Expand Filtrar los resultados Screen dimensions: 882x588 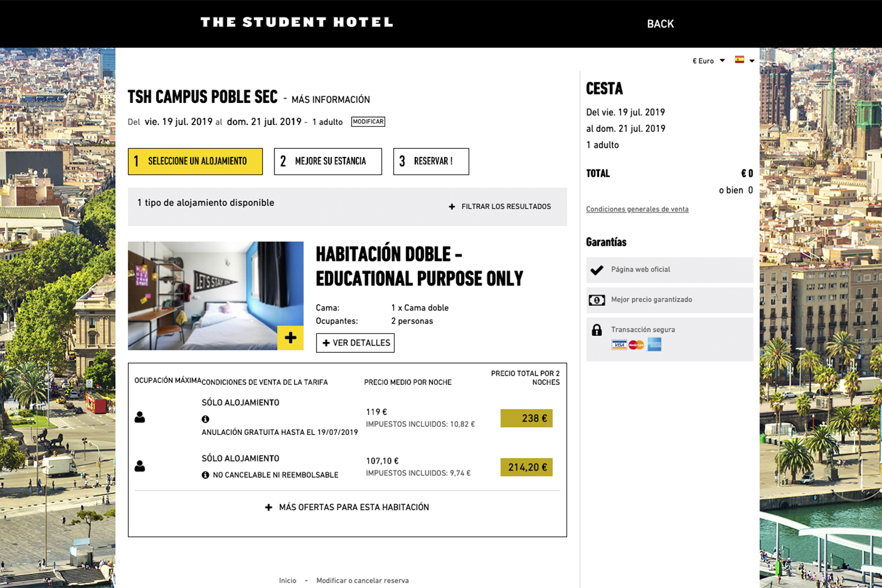500,206
